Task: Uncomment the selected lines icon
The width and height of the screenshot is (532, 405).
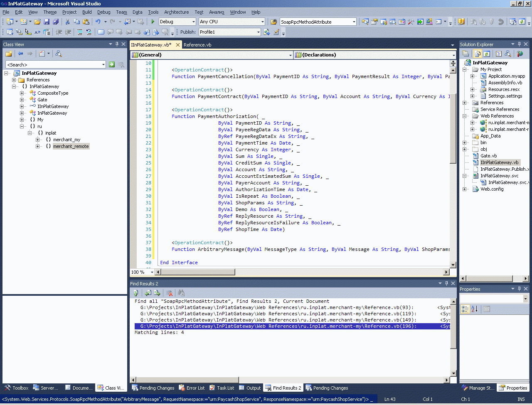Action: 89,32
